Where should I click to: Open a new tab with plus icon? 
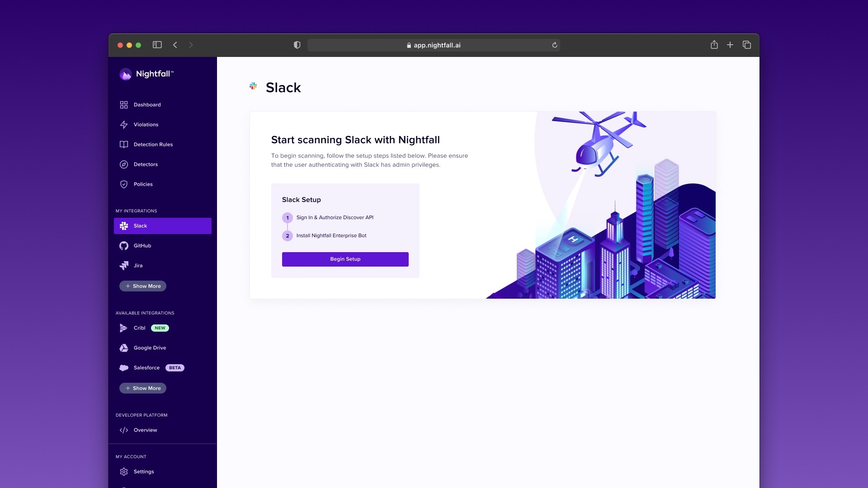coord(730,45)
